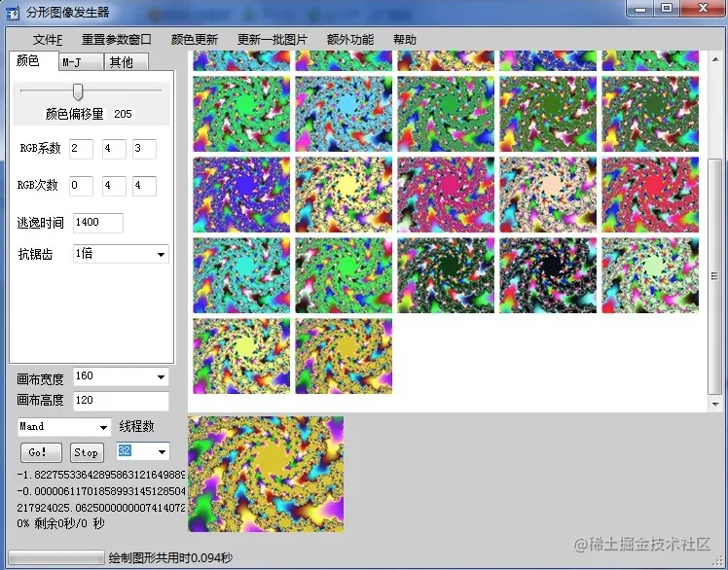The height and width of the screenshot is (570, 728).
Task: Click first RGB次数 field with value 0
Action: [x=81, y=186]
